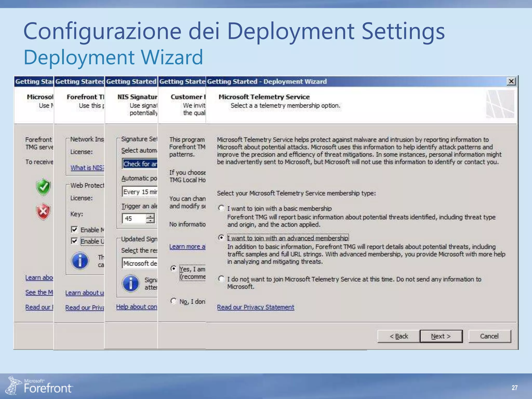Open the 'Every 15 min' polling frequency dropdown
The width and height of the screenshot is (532, 399).
pos(140,192)
